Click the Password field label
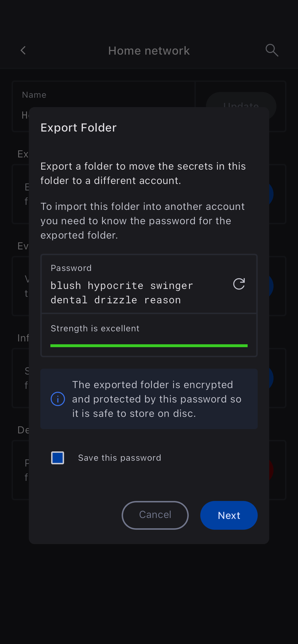Viewport: 298px width, 644px height. 71,268
